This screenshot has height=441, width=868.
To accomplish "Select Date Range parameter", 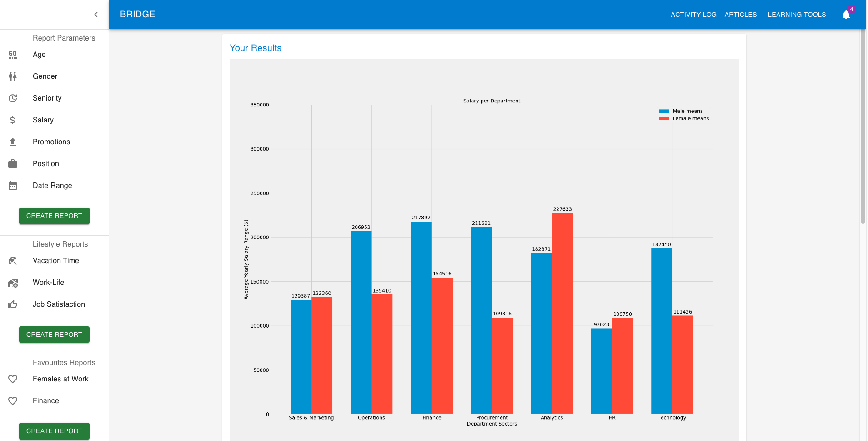I will [x=55, y=186].
